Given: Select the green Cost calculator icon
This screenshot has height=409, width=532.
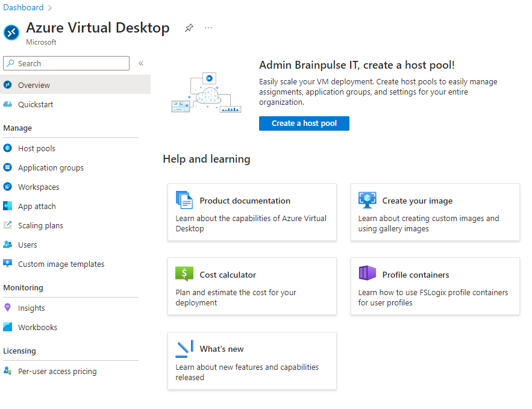Looking at the screenshot, I should pyautogui.click(x=185, y=274).
